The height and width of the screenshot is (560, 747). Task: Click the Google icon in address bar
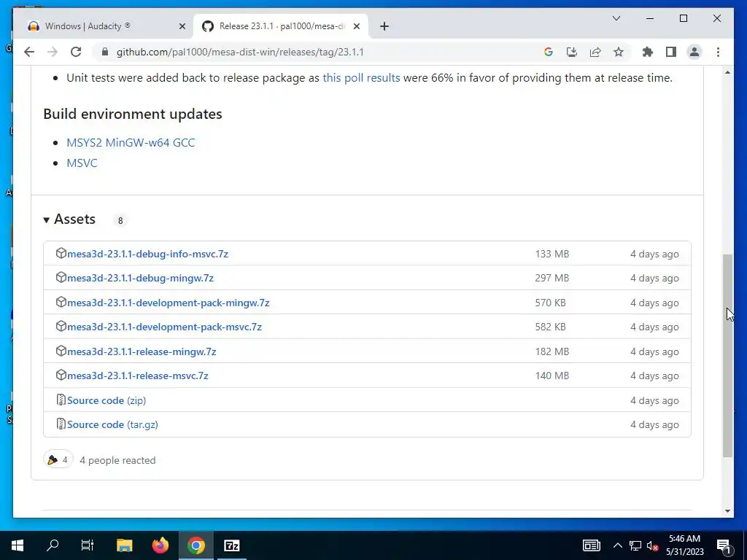pyautogui.click(x=549, y=52)
